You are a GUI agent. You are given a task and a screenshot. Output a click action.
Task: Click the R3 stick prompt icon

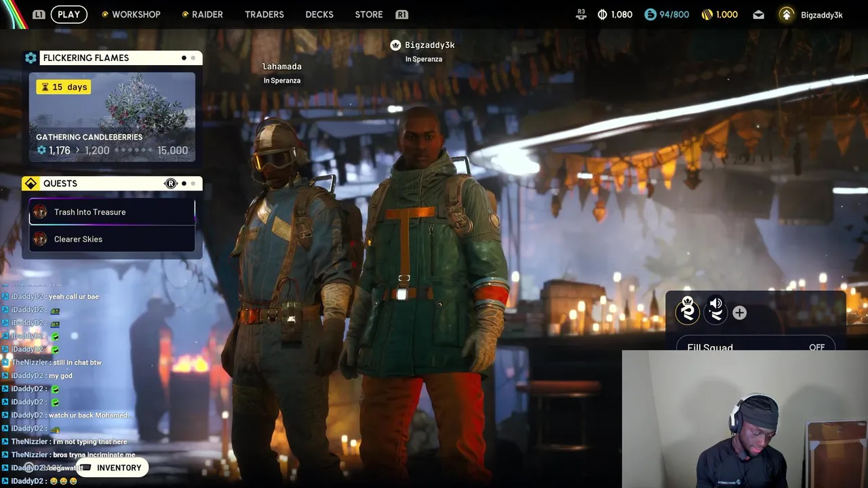tap(580, 14)
